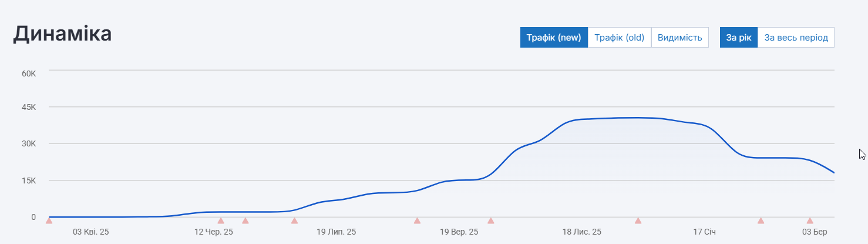Click the blue line's right end point
The height and width of the screenshot is (244, 868).
pos(833,172)
